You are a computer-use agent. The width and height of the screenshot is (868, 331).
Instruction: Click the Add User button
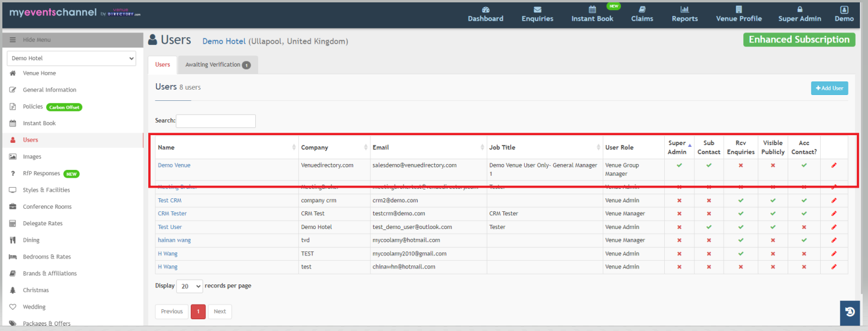(x=830, y=88)
